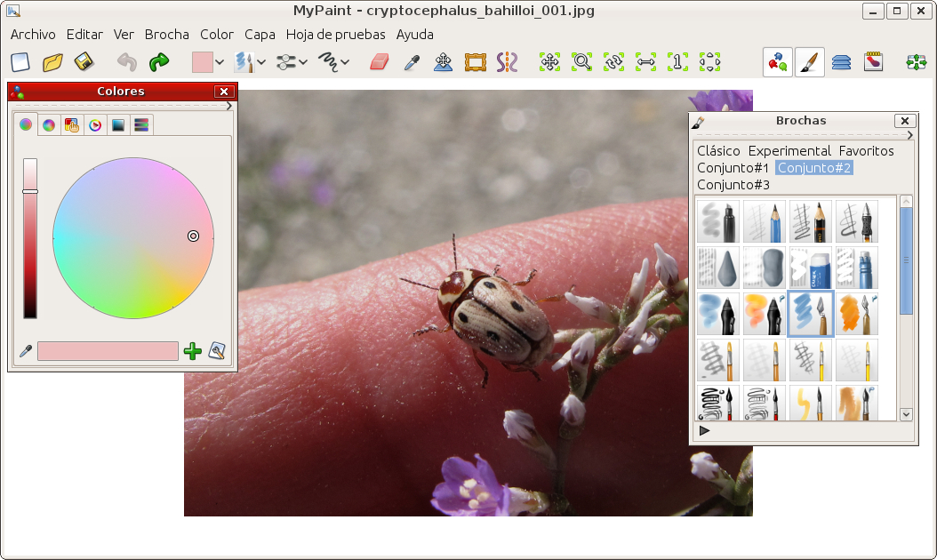Expand the brush settings dropdown arrow

point(303,62)
